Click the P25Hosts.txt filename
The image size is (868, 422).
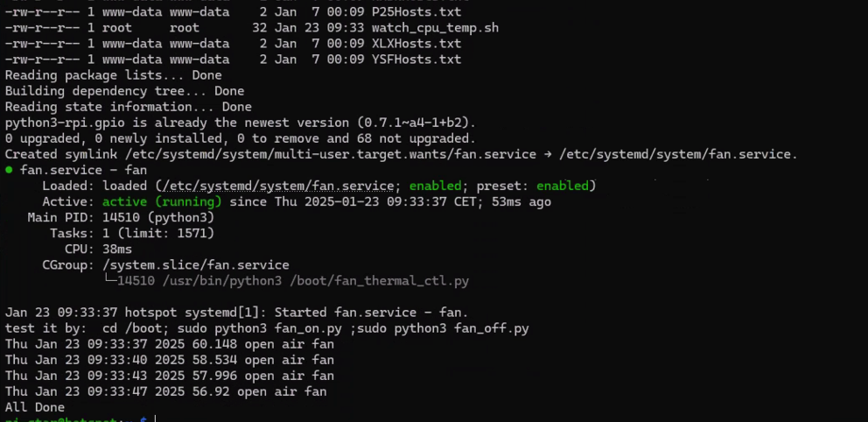click(416, 11)
